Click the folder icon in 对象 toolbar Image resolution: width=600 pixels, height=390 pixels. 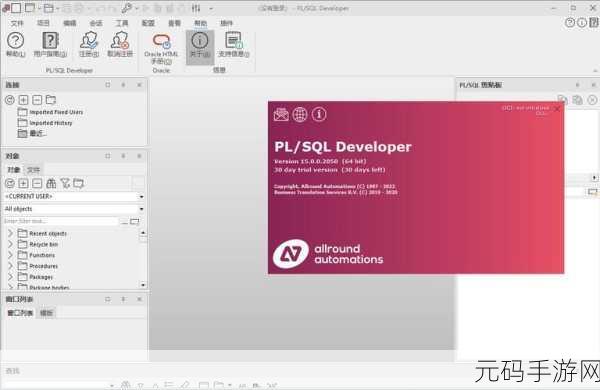[79, 183]
